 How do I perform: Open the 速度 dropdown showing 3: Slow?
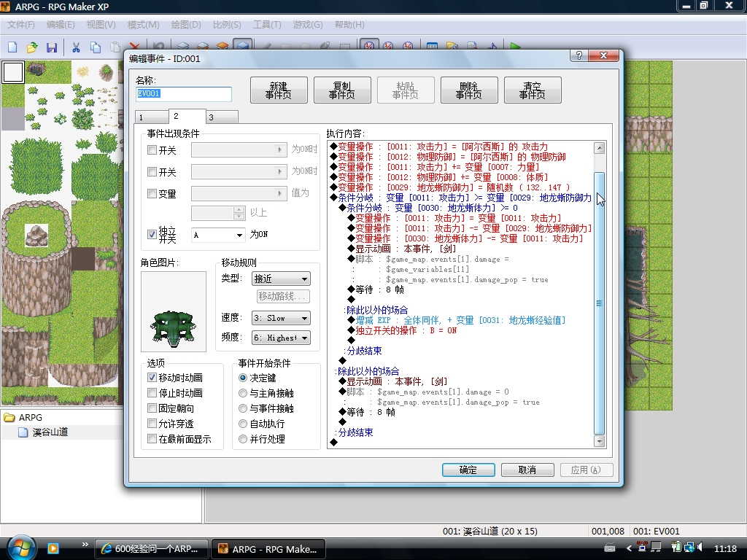281,318
